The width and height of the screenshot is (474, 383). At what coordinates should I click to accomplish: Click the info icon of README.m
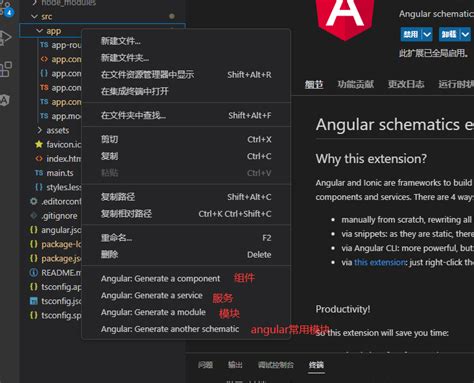[x=34, y=273]
